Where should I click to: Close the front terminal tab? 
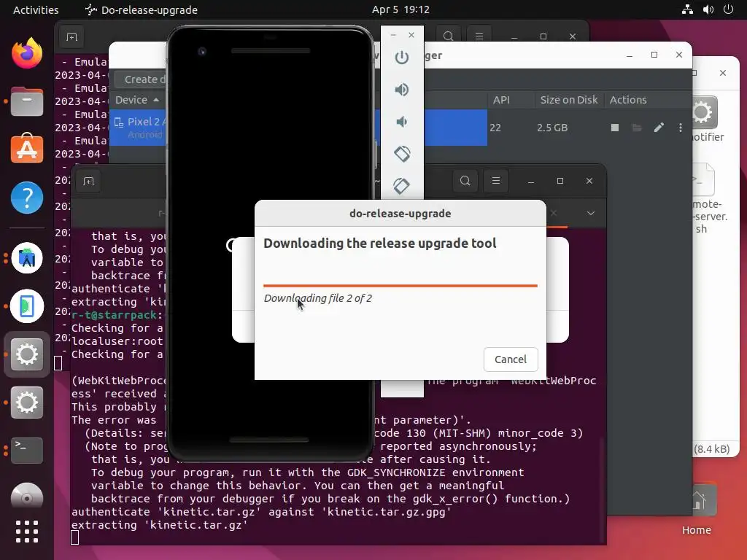point(553,213)
